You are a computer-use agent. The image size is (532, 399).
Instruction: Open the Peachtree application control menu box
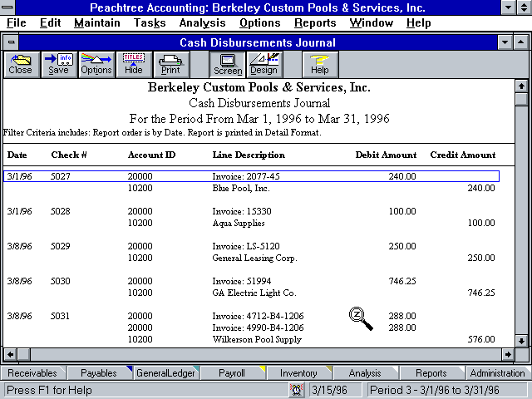7,7
